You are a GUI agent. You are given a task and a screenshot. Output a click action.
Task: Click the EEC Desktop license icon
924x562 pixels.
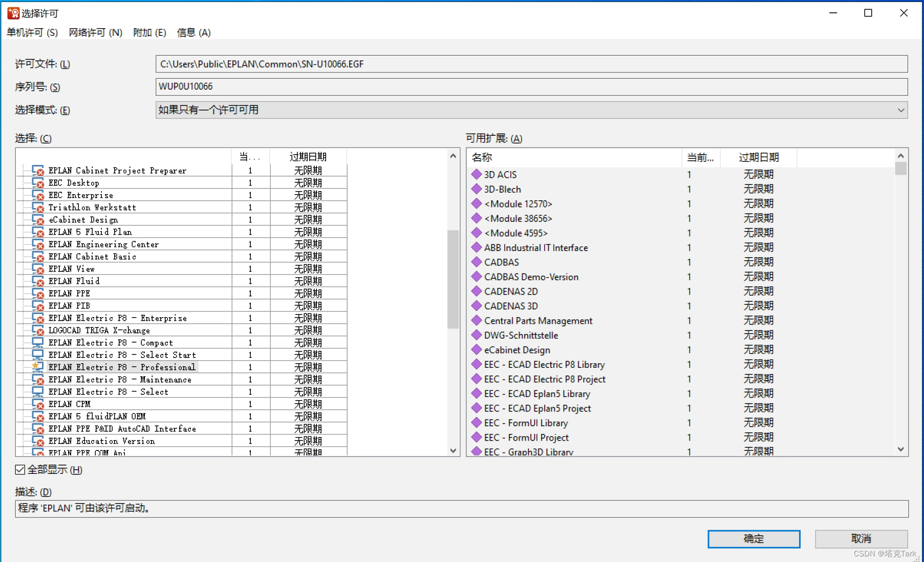[x=38, y=183]
